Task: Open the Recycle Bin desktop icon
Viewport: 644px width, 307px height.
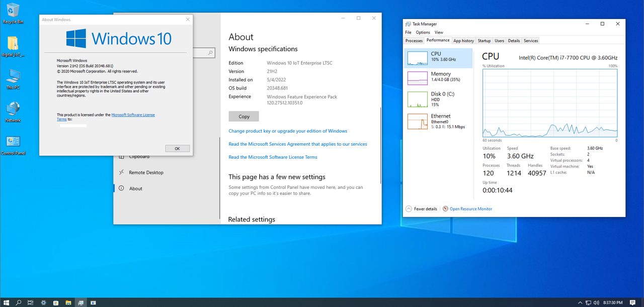Action: [13, 14]
